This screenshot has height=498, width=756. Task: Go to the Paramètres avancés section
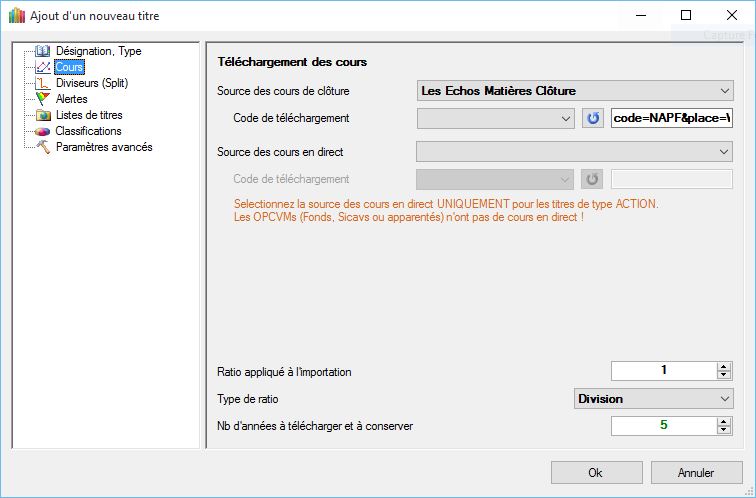pyautogui.click(x=103, y=147)
